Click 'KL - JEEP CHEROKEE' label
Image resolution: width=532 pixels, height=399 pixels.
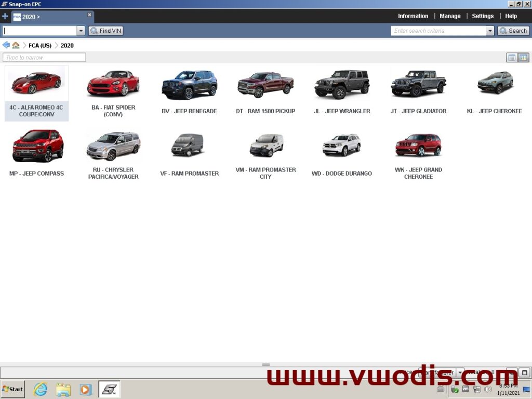pyautogui.click(x=495, y=111)
